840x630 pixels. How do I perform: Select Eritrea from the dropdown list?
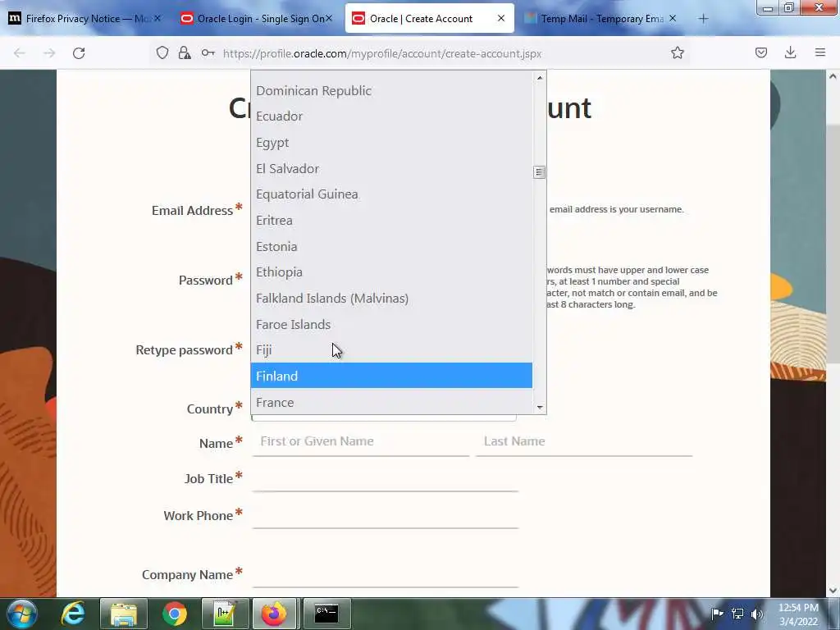tap(391, 220)
